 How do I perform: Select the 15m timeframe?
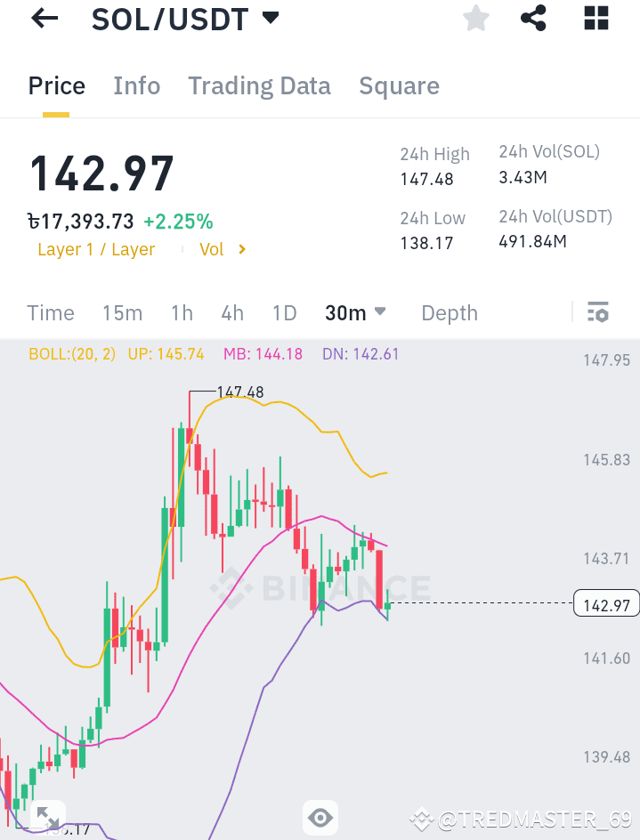[122, 312]
